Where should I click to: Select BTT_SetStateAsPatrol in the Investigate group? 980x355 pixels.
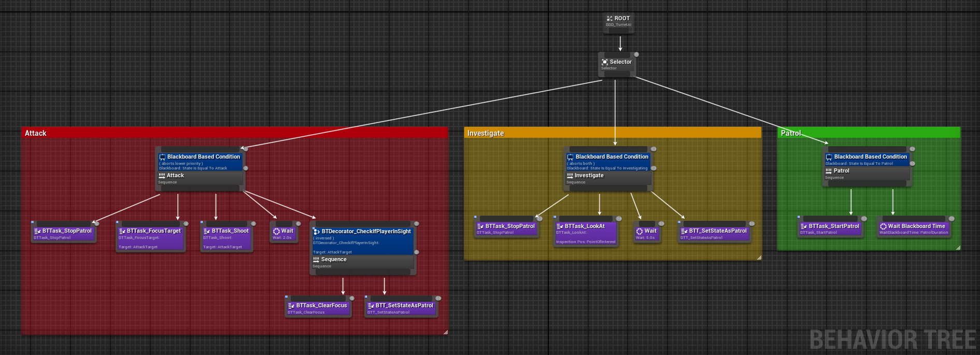tap(715, 234)
